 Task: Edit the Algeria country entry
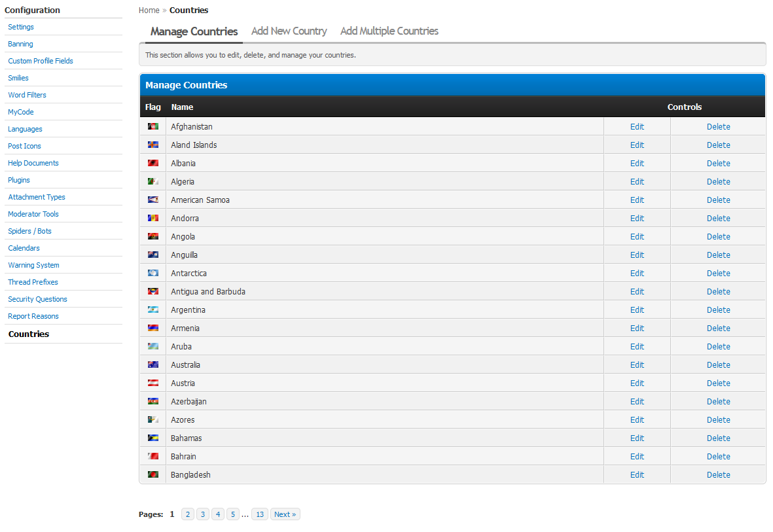[x=637, y=182]
